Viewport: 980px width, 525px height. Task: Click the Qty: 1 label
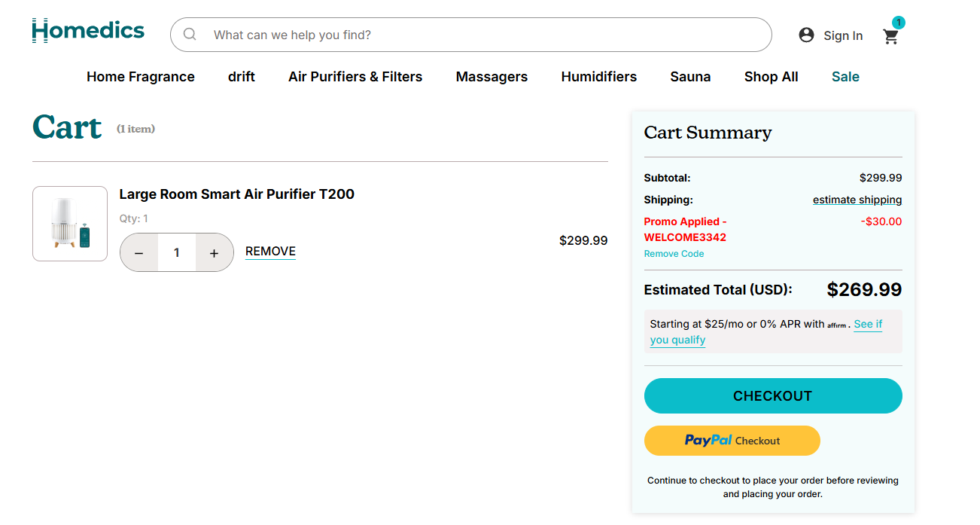(x=134, y=218)
